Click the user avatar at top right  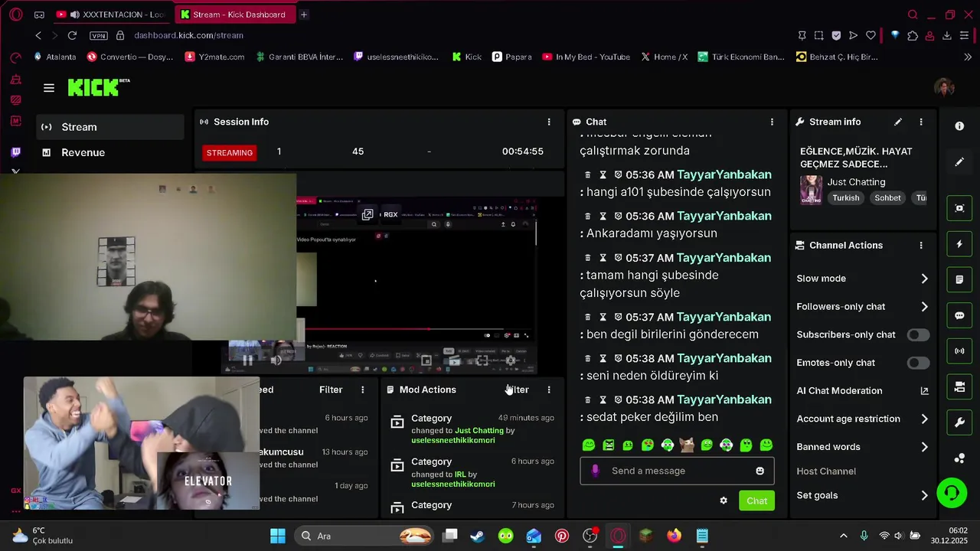click(x=944, y=87)
